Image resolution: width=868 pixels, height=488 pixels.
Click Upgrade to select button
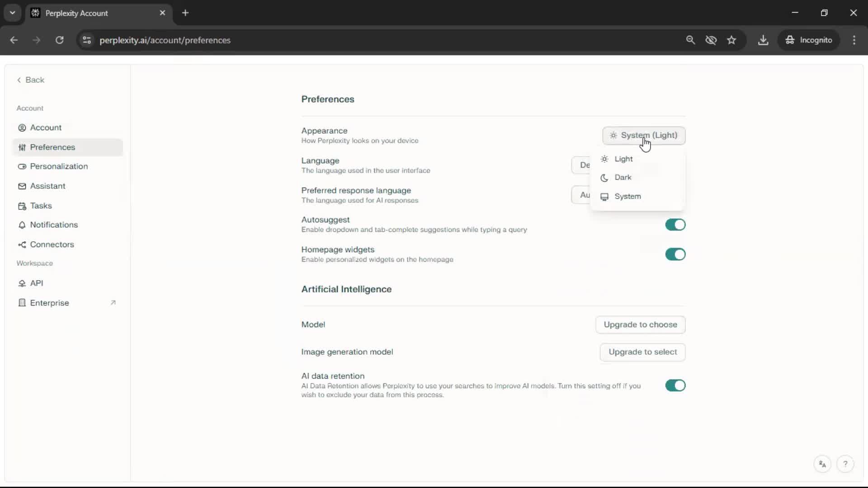(642, 352)
